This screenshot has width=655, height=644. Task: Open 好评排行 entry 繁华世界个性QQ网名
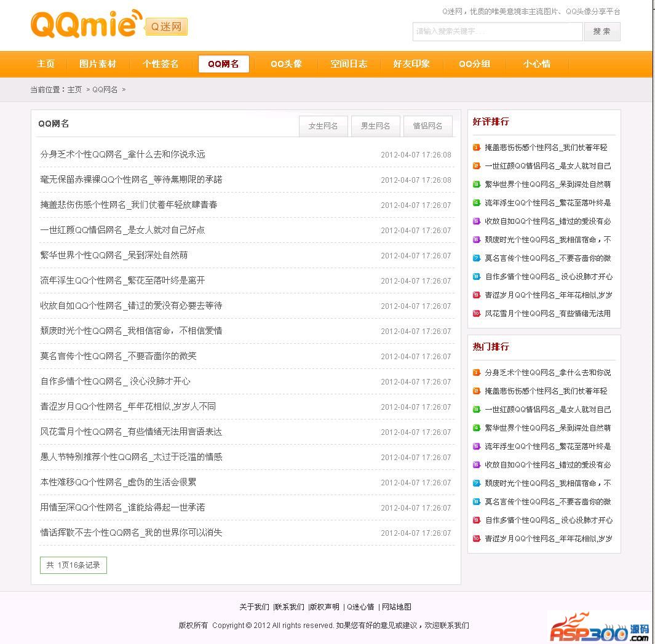[547, 185]
